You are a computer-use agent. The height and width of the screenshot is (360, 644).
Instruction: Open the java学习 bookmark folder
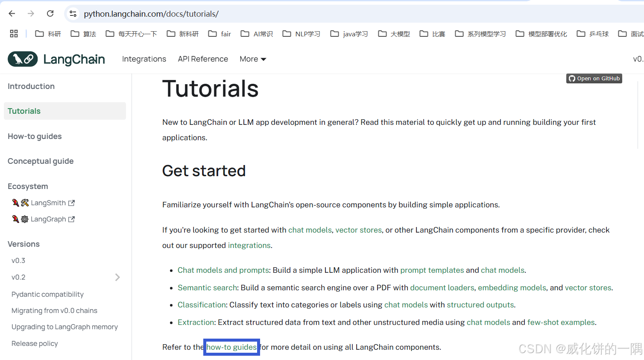349,34
